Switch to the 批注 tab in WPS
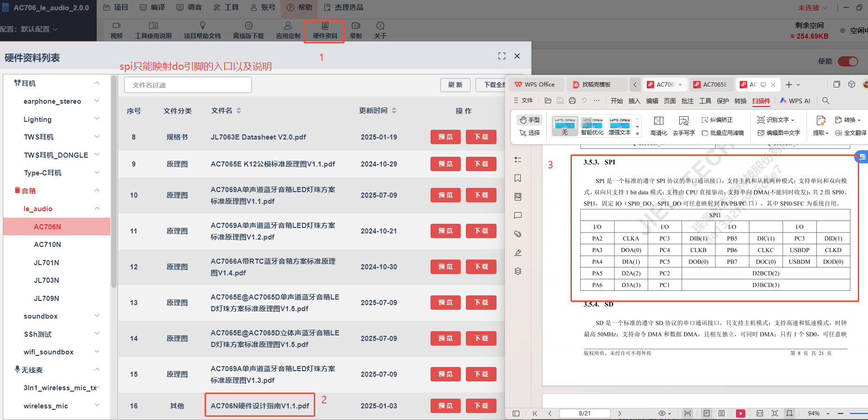 (687, 101)
